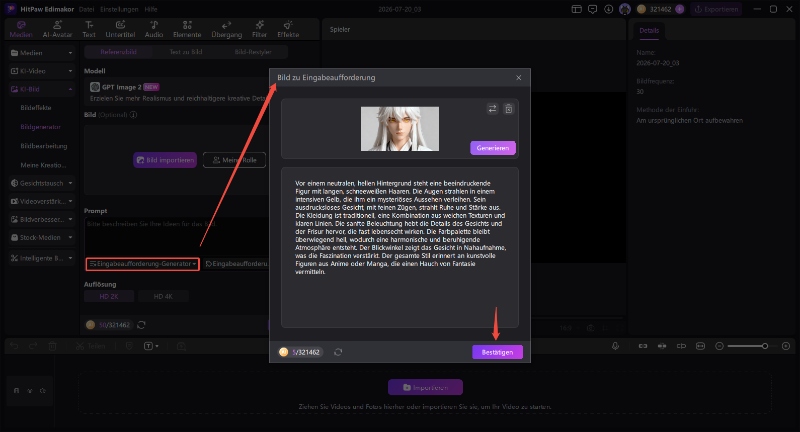This screenshot has height=432, width=800.
Task: Open the Einstellungen menu
Action: click(119, 9)
